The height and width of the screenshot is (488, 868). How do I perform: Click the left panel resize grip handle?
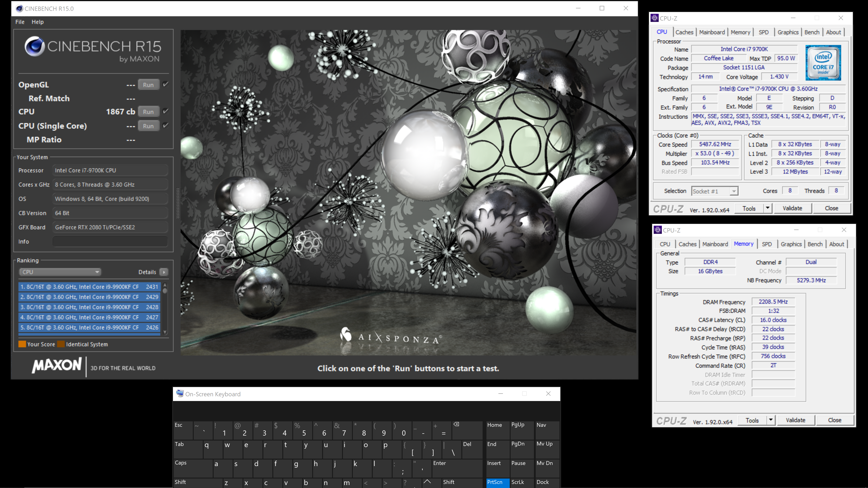tap(178, 203)
